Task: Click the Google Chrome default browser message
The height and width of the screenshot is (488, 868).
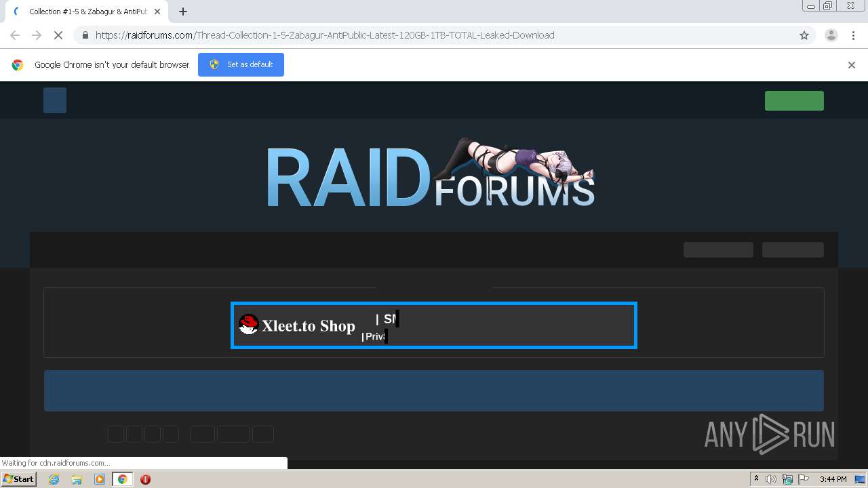Action: click(x=112, y=65)
